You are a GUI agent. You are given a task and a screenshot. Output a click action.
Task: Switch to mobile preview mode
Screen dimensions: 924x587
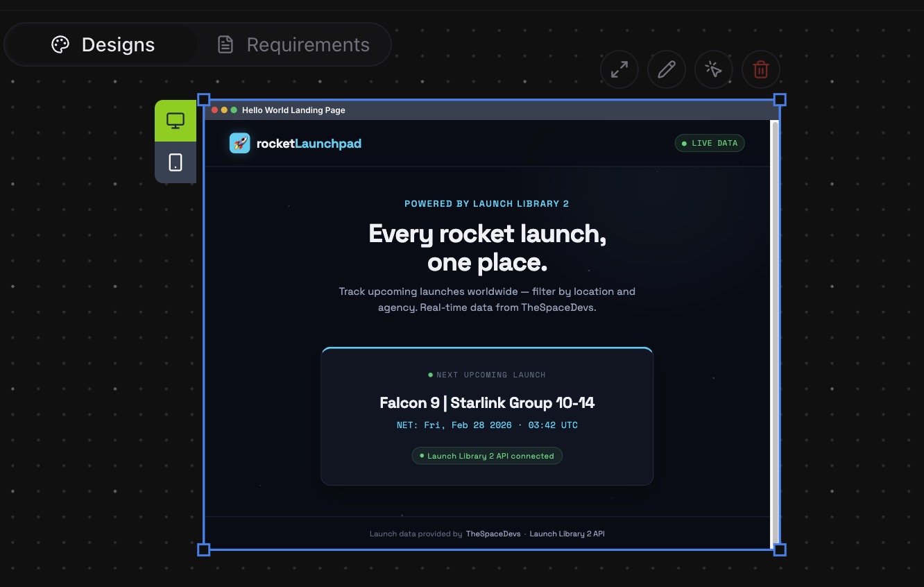pyautogui.click(x=176, y=162)
